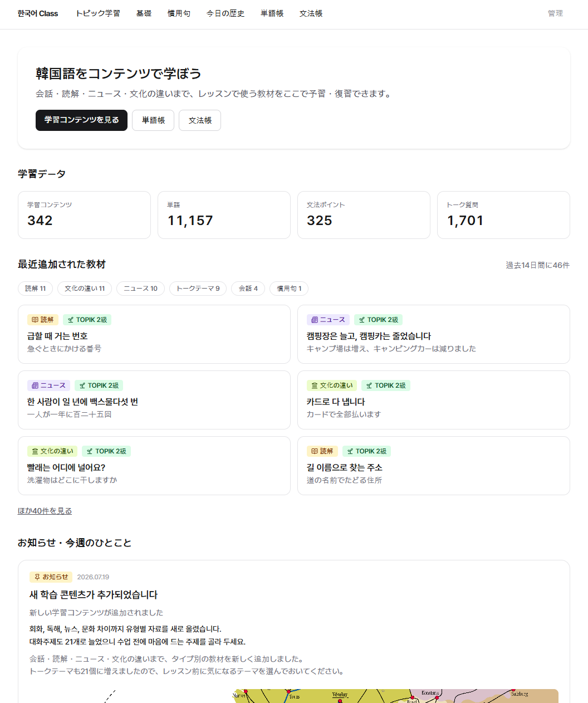Viewport: 588px width, 703px height.
Task: Select the 文化の違い 11 filter chip
Action: [85, 289]
